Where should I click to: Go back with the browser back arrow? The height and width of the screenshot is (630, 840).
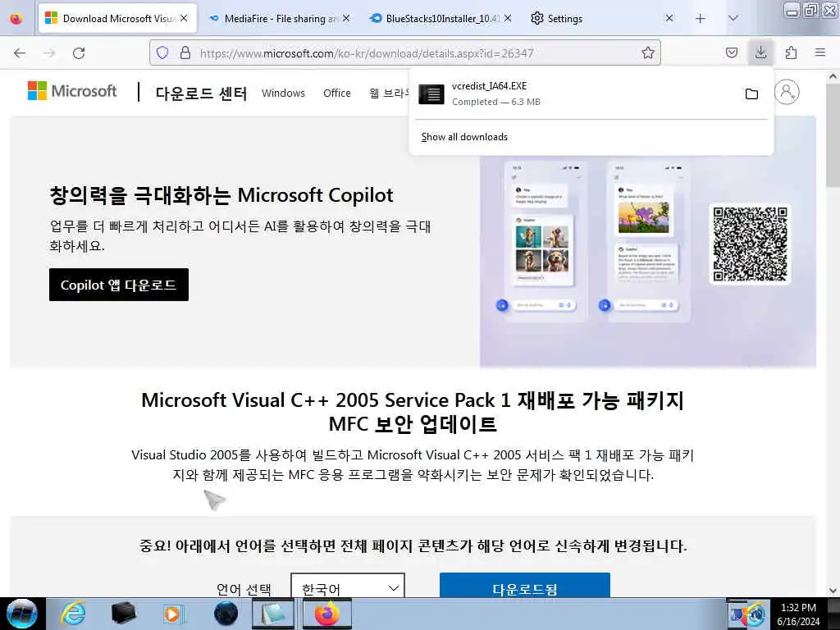pos(20,53)
